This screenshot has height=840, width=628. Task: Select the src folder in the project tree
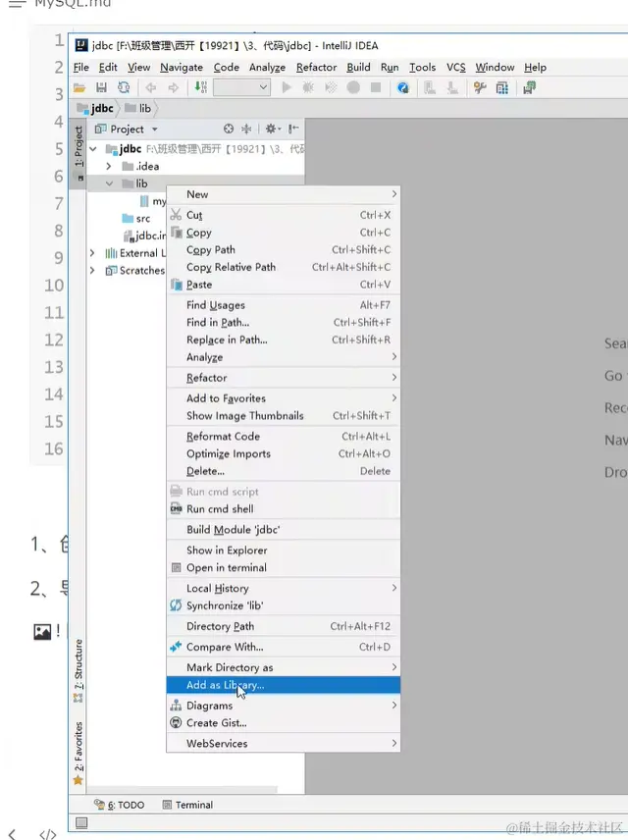click(136, 219)
